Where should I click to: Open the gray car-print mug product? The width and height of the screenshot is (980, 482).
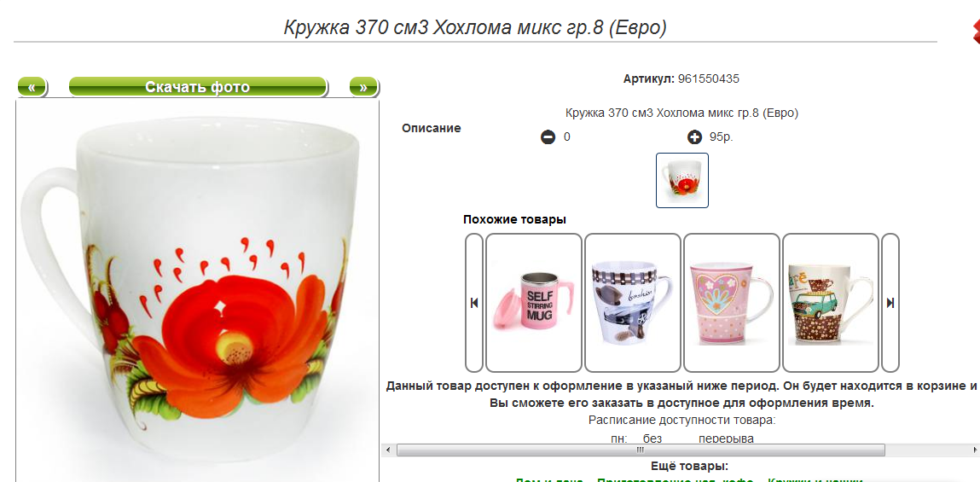coord(633,303)
